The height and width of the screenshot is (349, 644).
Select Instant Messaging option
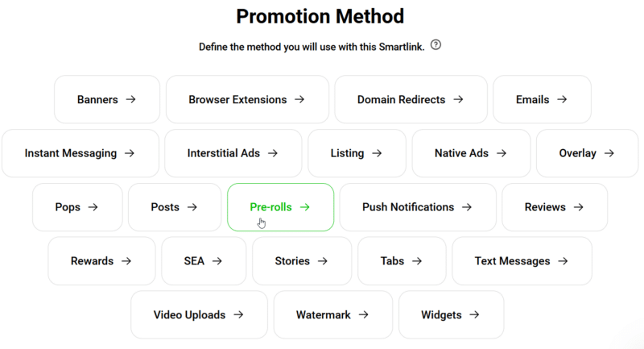point(79,153)
